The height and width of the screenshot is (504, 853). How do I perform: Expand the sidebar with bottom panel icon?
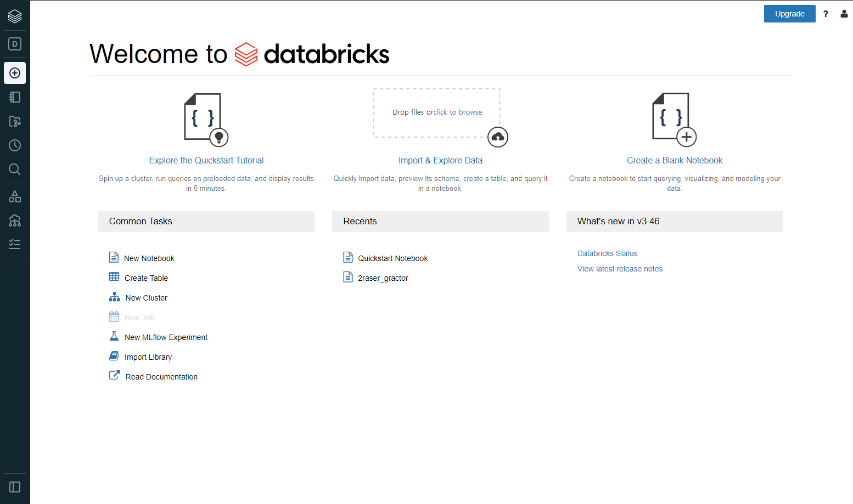pos(15,487)
